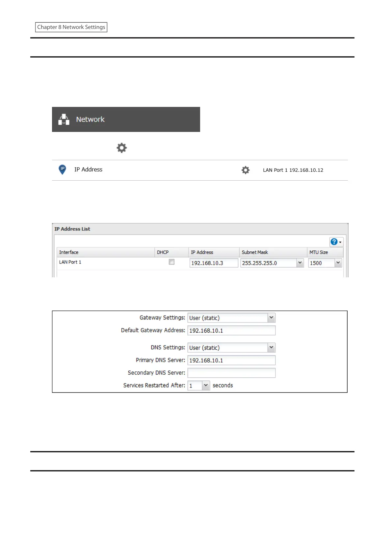Screen dimensions: 392x554
Task: Click the IP Address row label
Action: pyautogui.click(x=88, y=169)
